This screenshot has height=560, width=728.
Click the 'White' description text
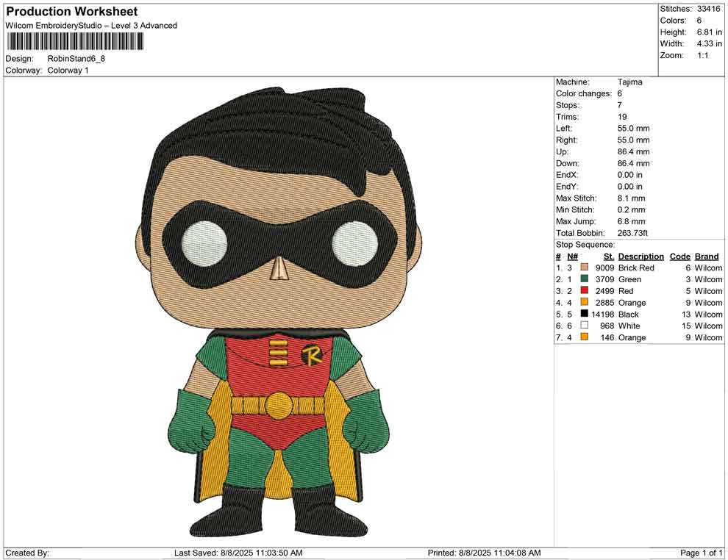[629, 326]
